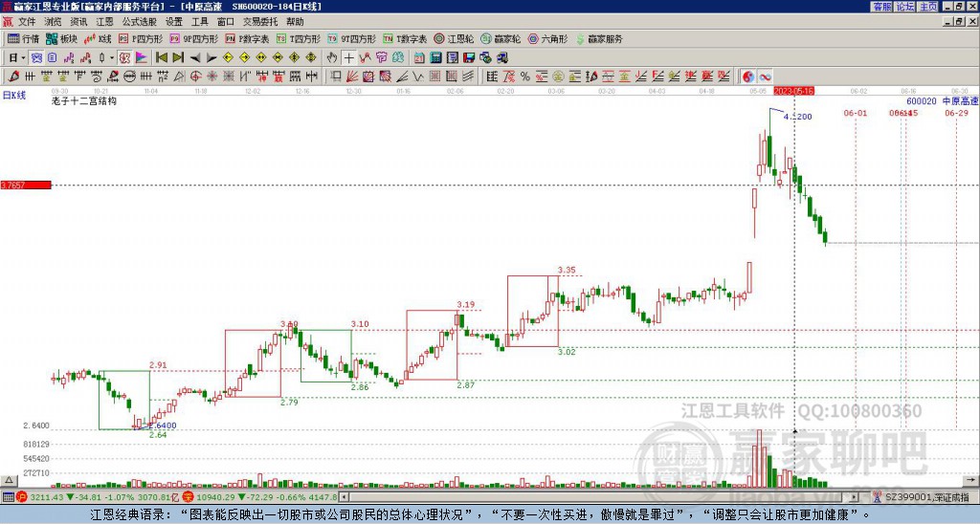Click the 客服 button in title bar
Screen dimensions: 980x524
[x=881, y=7]
